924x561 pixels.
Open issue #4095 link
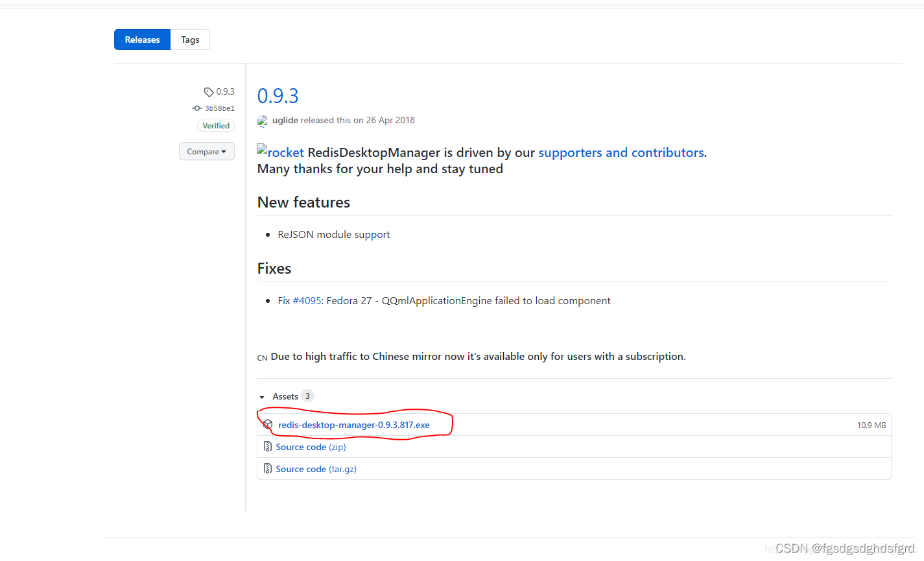(x=307, y=301)
